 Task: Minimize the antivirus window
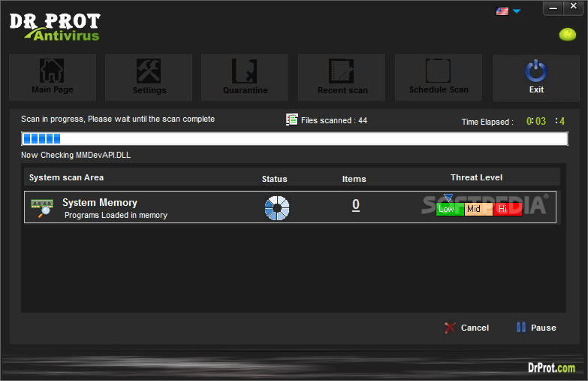tap(553, 8)
